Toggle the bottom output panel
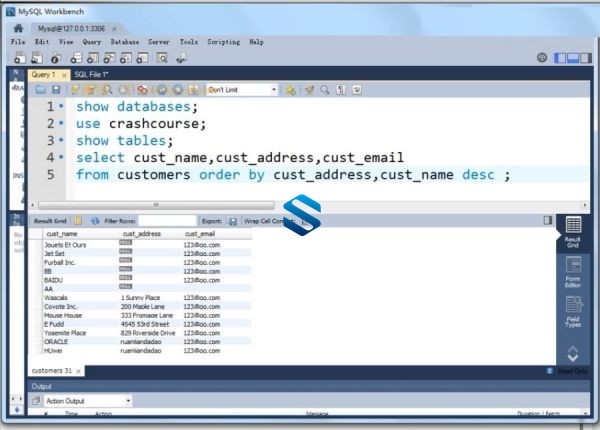The image size is (600, 430). [573, 58]
